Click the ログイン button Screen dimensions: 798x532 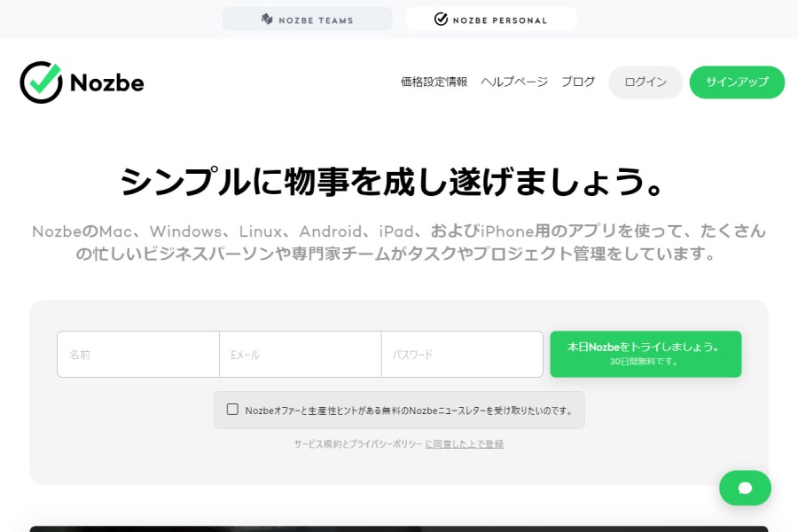(645, 82)
